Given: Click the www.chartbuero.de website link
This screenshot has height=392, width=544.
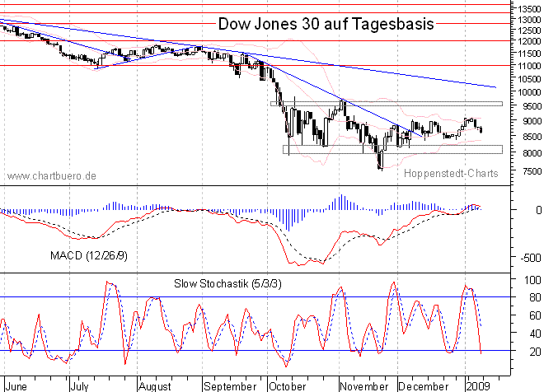Looking at the screenshot, I should (x=52, y=175).
